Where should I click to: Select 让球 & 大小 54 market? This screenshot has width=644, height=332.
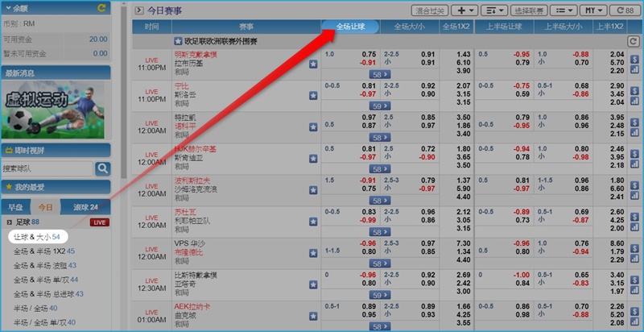pyautogui.click(x=37, y=237)
